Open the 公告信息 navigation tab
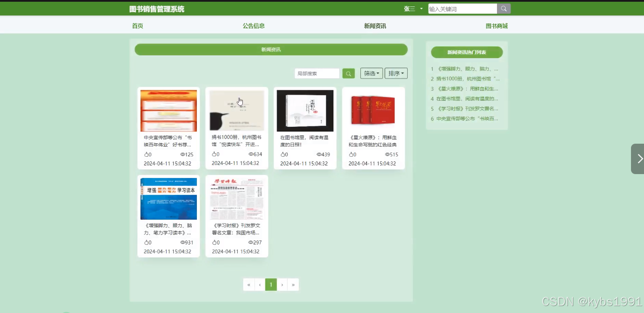This screenshot has height=313, width=644. pyautogui.click(x=254, y=26)
